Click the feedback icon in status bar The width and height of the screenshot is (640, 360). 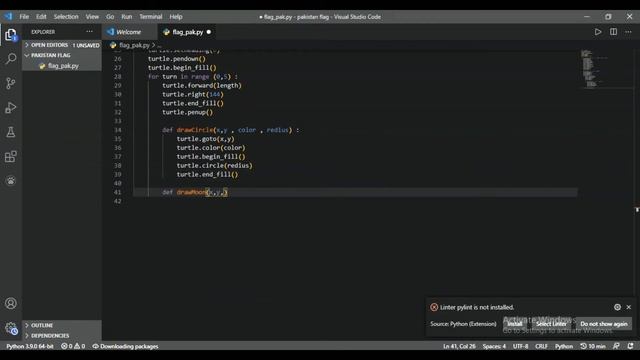pyautogui.click(x=616, y=346)
